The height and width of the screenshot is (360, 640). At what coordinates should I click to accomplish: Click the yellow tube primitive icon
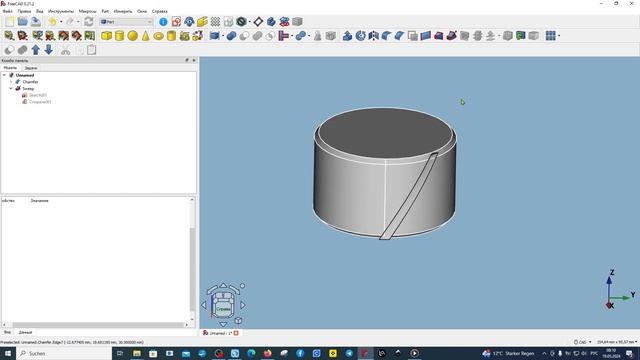pos(172,36)
